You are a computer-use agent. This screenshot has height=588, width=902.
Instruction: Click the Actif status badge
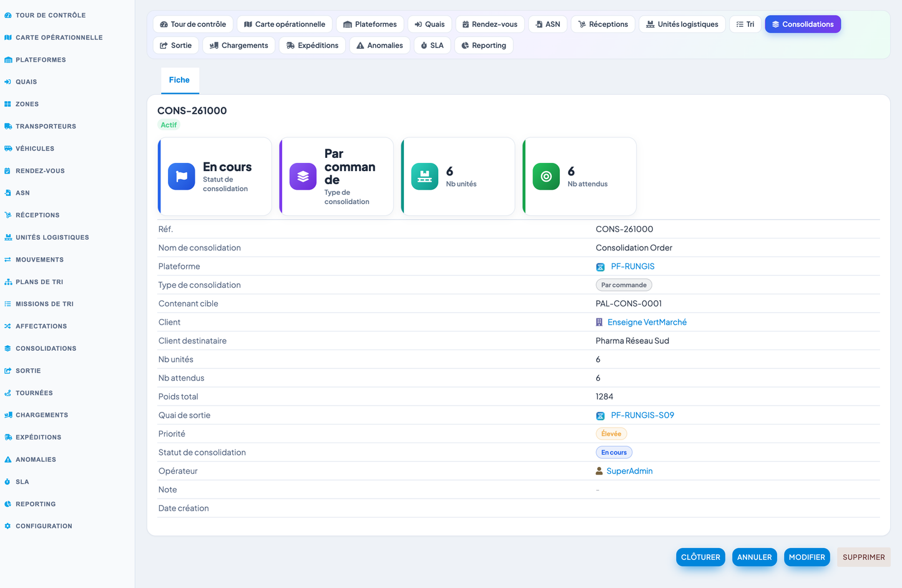click(x=169, y=125)
